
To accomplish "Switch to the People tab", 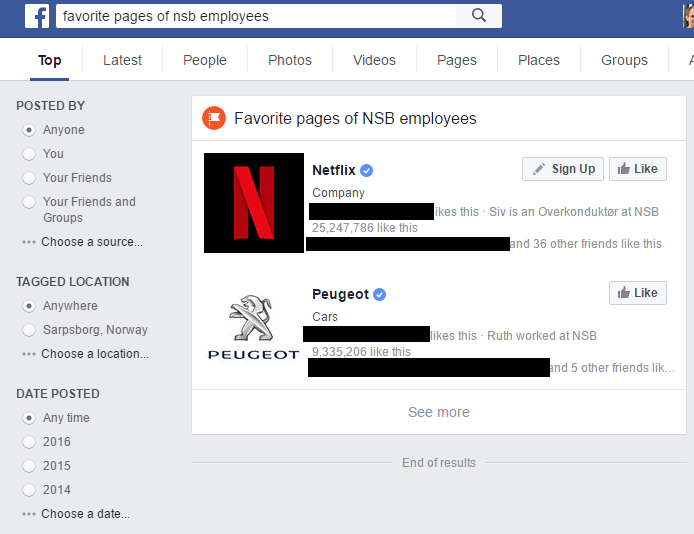I will click(205, 60).
